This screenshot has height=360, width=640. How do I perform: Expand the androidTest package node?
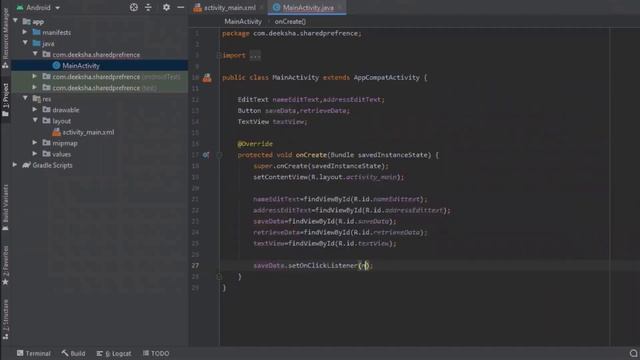(35, 76)
